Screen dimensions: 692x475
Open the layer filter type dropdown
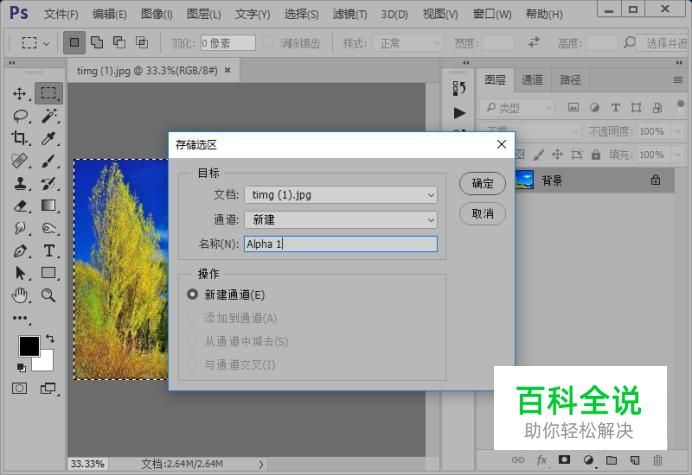click(516, 107)
